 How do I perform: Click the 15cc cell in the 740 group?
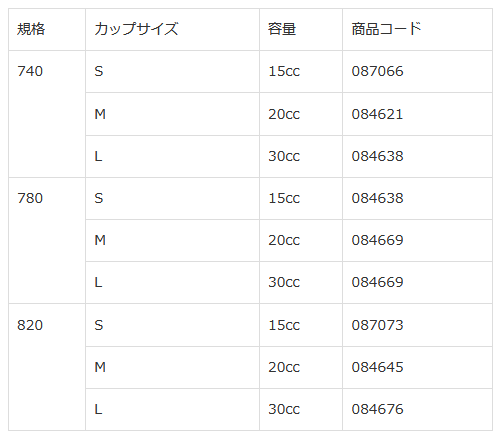(301, 72)
